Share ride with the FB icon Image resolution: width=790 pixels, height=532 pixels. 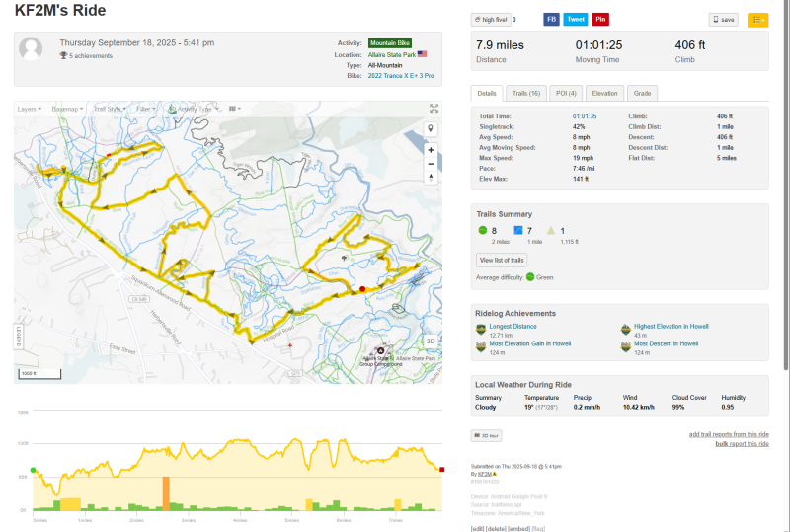click(551, 19)
